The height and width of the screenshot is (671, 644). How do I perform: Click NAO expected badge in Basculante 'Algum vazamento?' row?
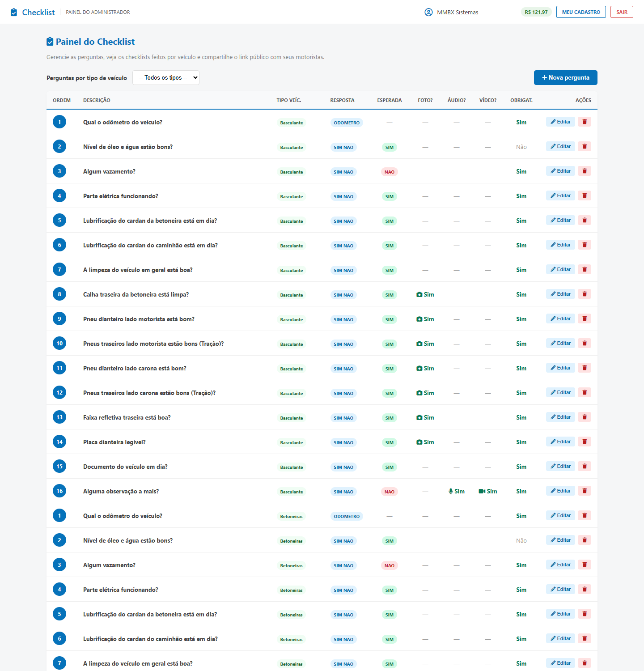pos(390,172)
